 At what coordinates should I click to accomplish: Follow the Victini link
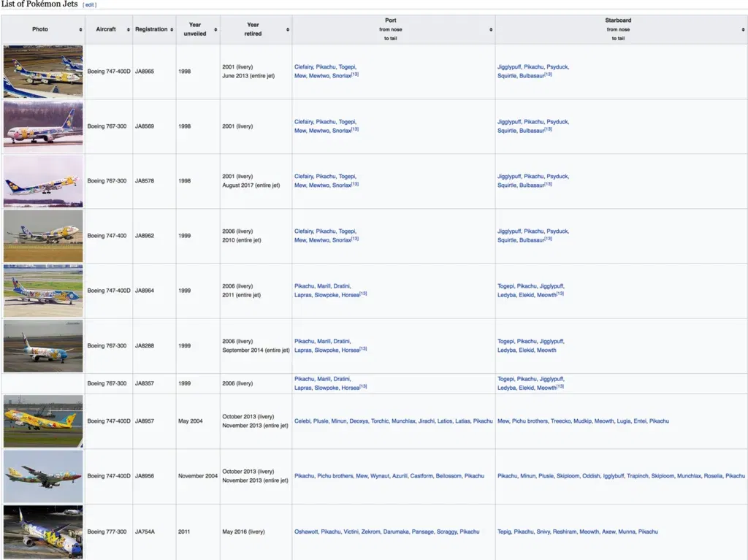[351, 532]
